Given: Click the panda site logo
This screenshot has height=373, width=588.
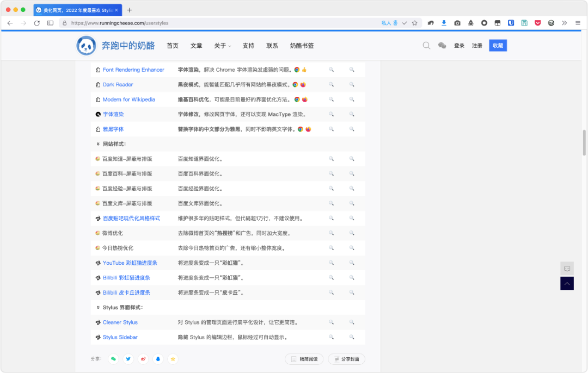Looking at the screenshot, I should point(86,46).
